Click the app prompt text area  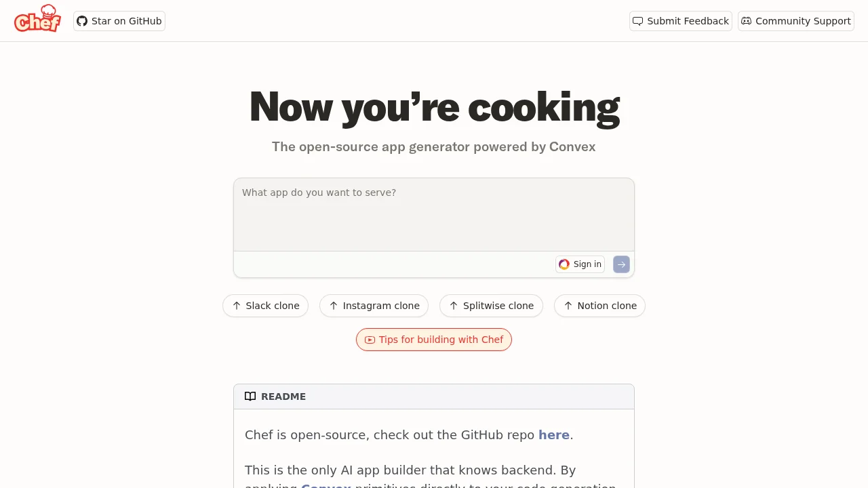tap(434, 213)
